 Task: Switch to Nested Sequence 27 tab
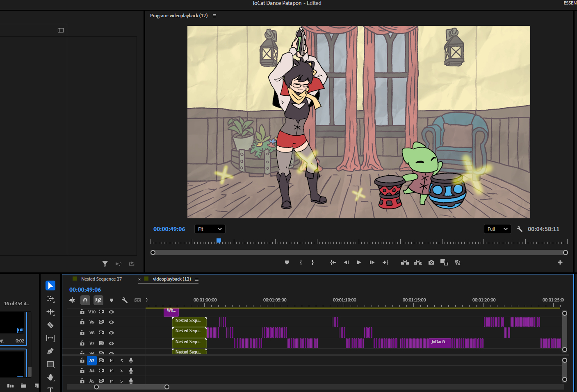point(101,279)
